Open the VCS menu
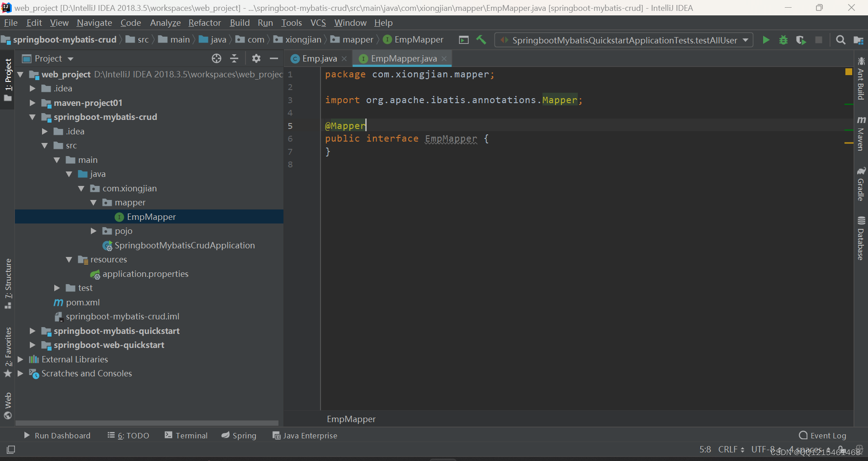Screen dimensions: 868x461 coord(318,23)
